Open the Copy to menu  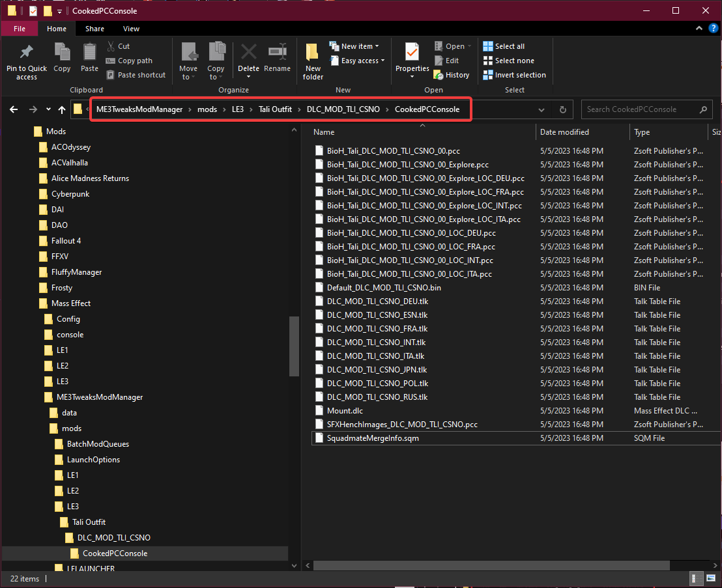(216, 61)
